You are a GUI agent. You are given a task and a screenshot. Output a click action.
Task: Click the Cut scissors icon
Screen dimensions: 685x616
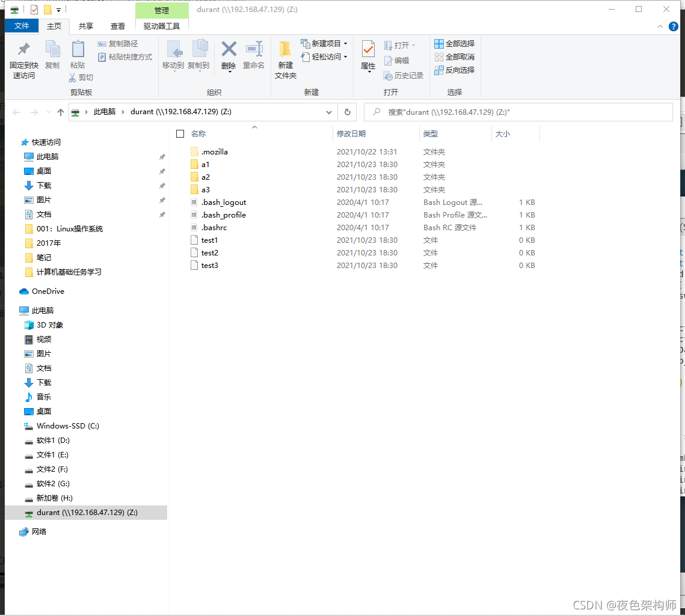click(x=73, y=78)
